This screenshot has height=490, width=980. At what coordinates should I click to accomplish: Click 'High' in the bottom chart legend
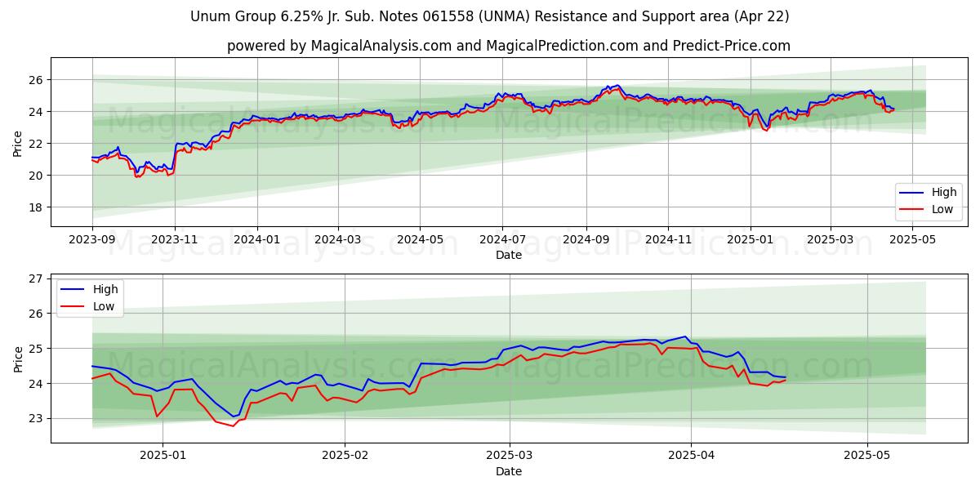105,289
